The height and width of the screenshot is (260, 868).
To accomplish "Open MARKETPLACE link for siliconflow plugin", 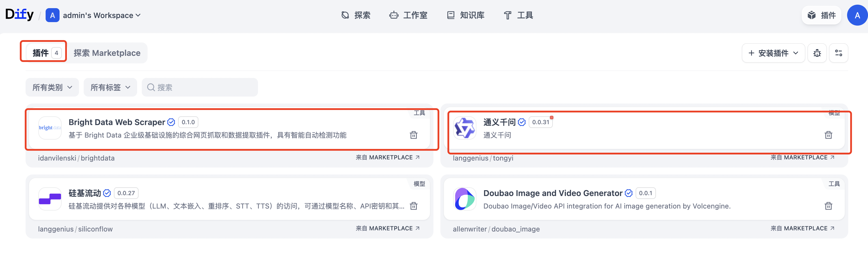I will 388,228.
